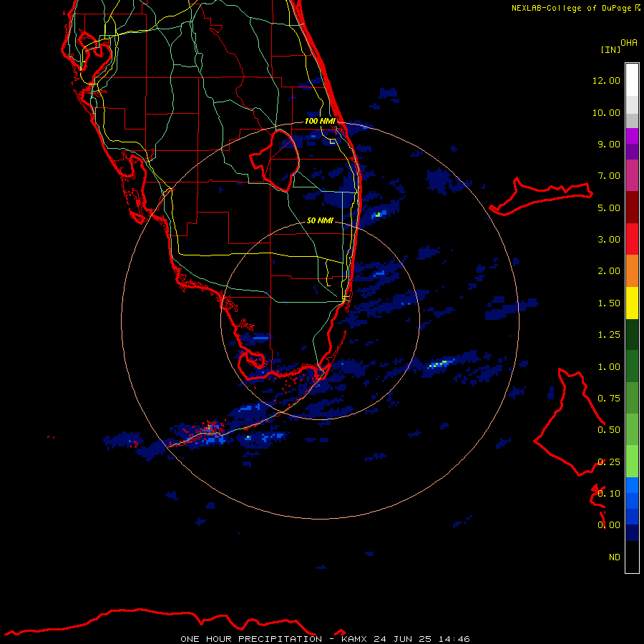Click the 1.00 legend value
This screenshot has height=644, width=644.
[609, 367]
